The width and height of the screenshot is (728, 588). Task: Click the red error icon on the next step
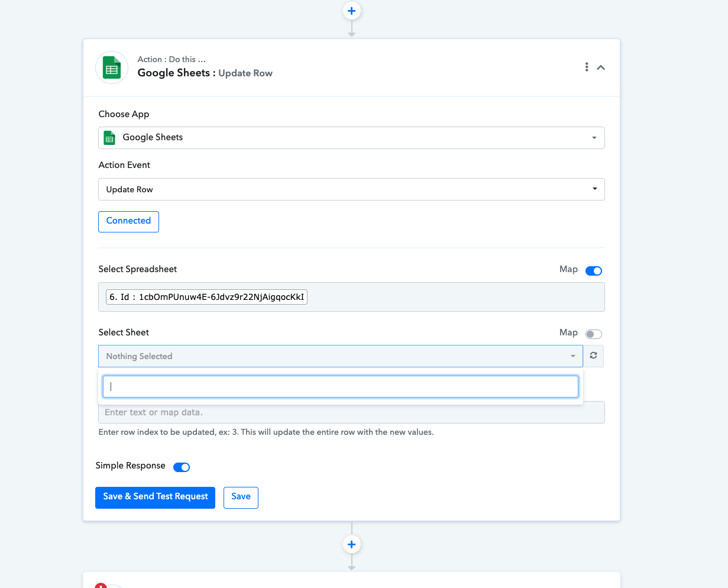(101, 585)
